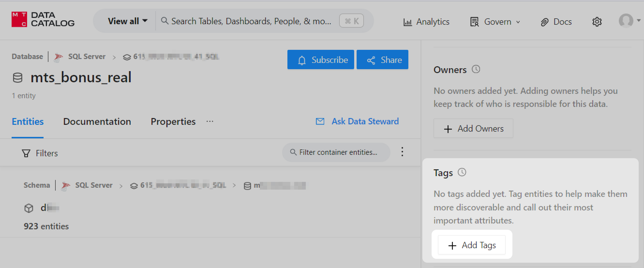Open the View all dropdown
The width and height of the screenshot is (644, 268).
pyautogui.click(x=127, y=21)
